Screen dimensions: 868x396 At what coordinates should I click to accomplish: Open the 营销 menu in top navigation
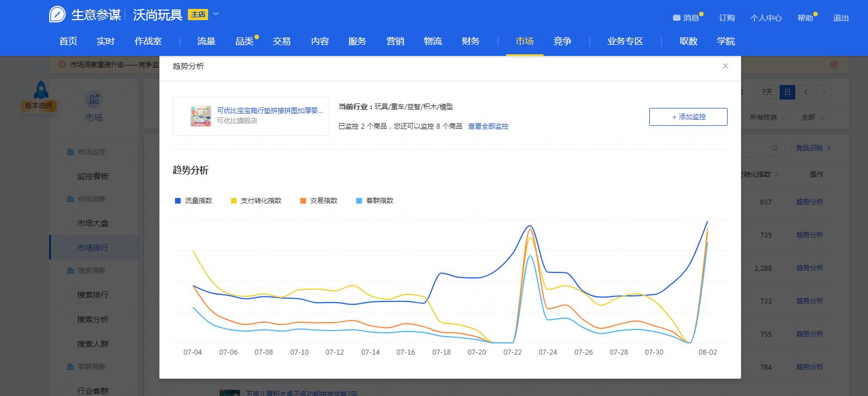click(x=395, y=41)
